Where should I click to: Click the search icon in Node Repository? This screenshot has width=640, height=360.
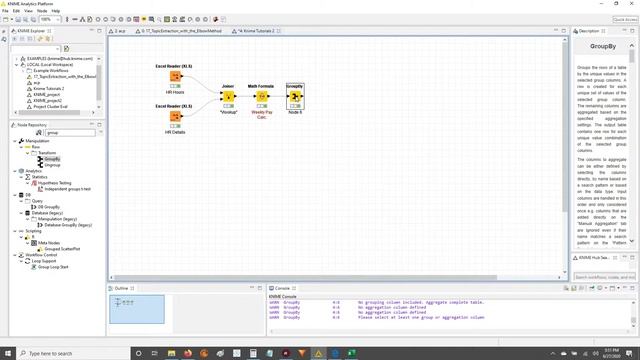[39, 133]
